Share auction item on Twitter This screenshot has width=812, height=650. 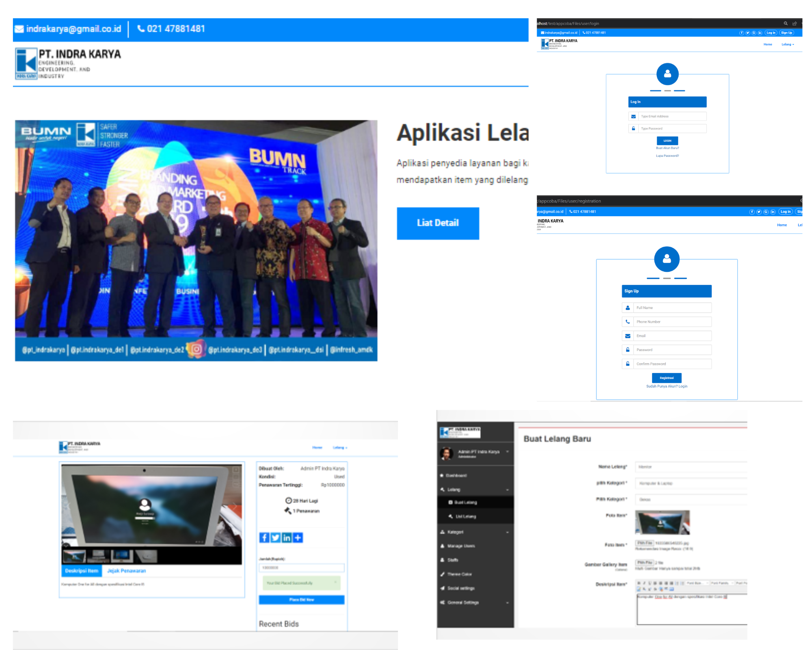point(275,537)
